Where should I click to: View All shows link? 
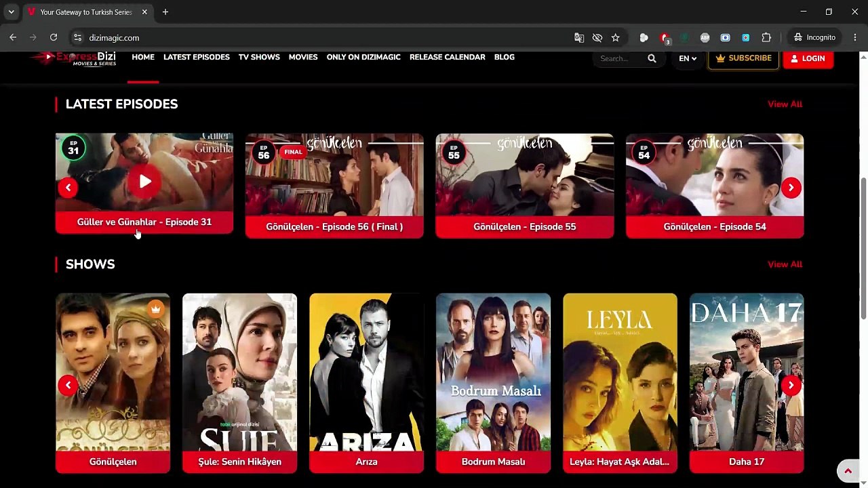(785, 264)
